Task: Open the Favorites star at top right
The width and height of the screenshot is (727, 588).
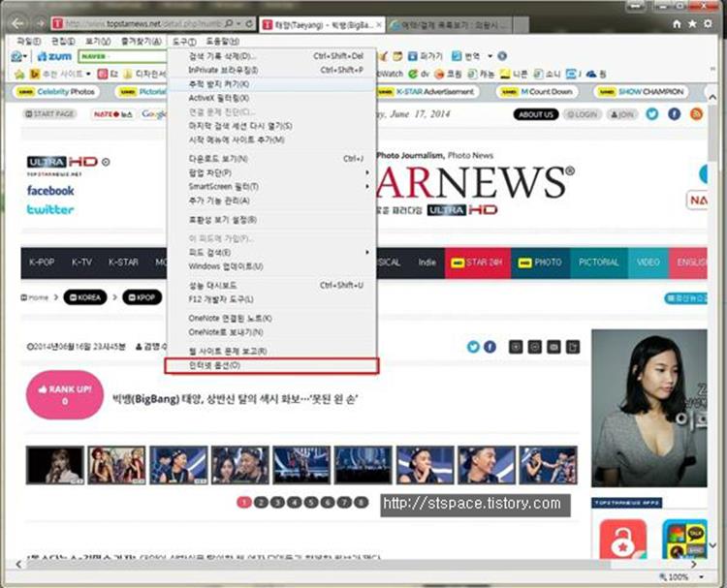Action: pos(692,23)
